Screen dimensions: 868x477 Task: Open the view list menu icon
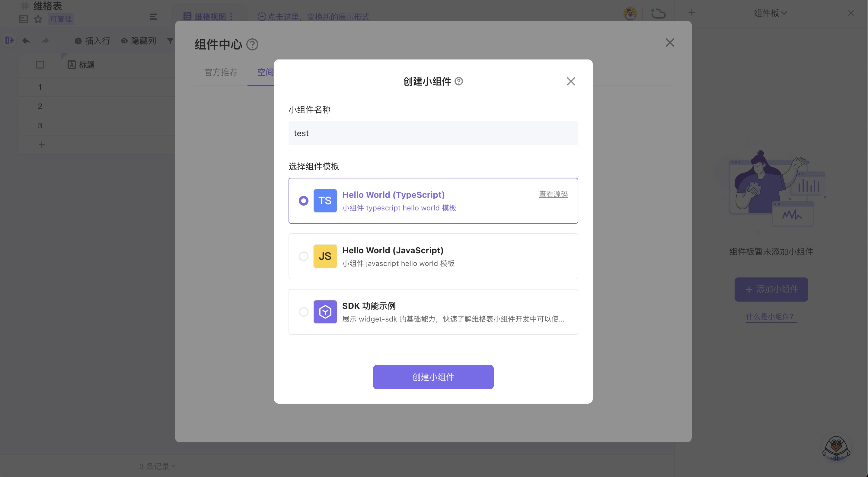(153, 17)
